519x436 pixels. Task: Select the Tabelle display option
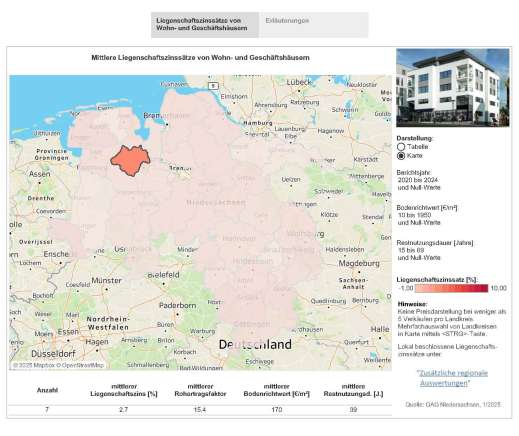click(x=401, y=147)
